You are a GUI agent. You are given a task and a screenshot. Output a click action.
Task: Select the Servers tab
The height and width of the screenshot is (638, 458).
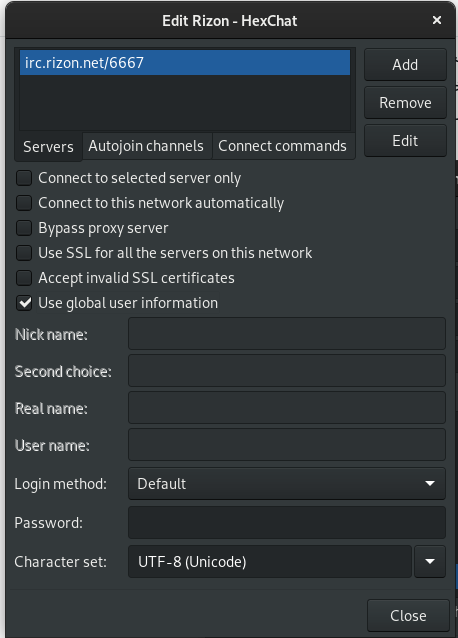pyautogui.click(x=48, y=146)
